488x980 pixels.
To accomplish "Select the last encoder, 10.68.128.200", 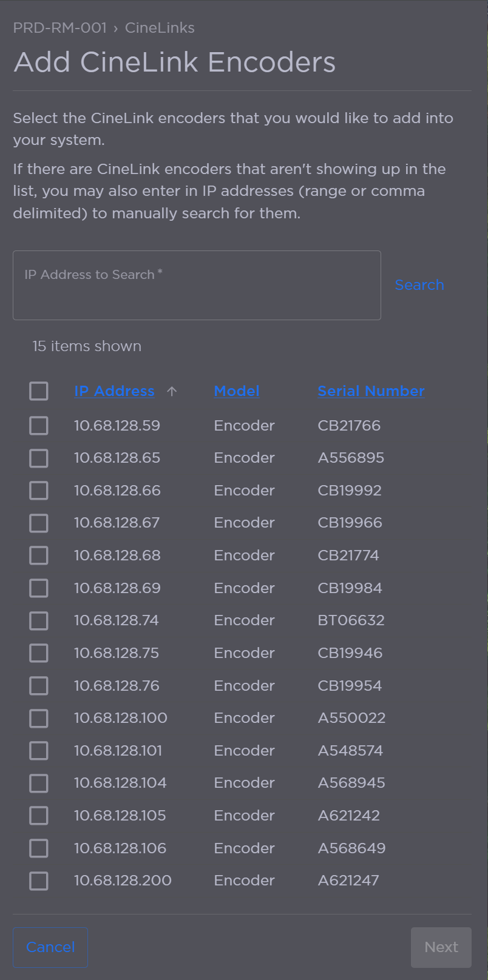I will coord(38,881).
